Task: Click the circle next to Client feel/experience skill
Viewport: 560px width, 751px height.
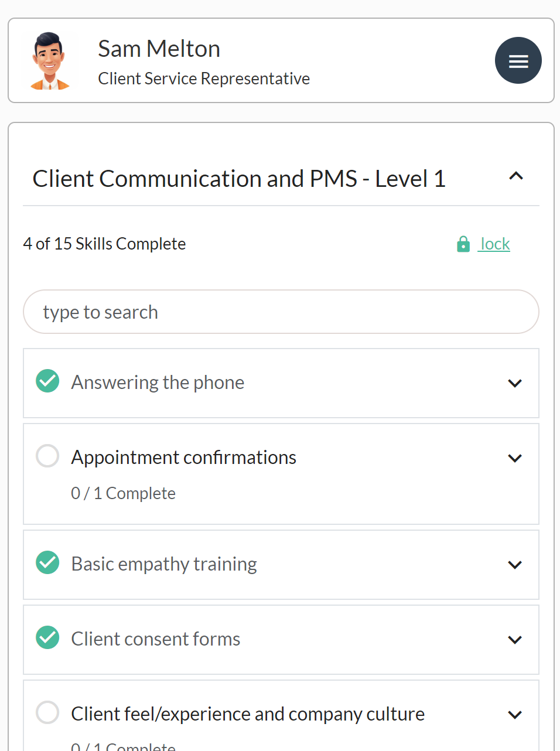Action: click(x=47, y=712)
